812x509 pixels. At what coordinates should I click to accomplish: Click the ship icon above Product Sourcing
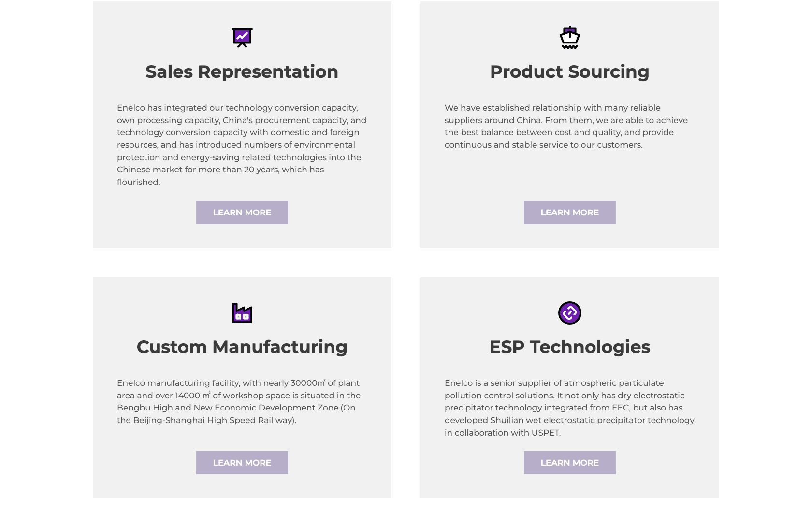click(x=569, y=38)
